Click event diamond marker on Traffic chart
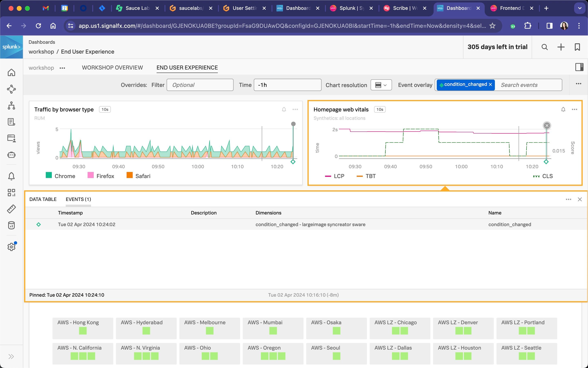 coord(293,162)
